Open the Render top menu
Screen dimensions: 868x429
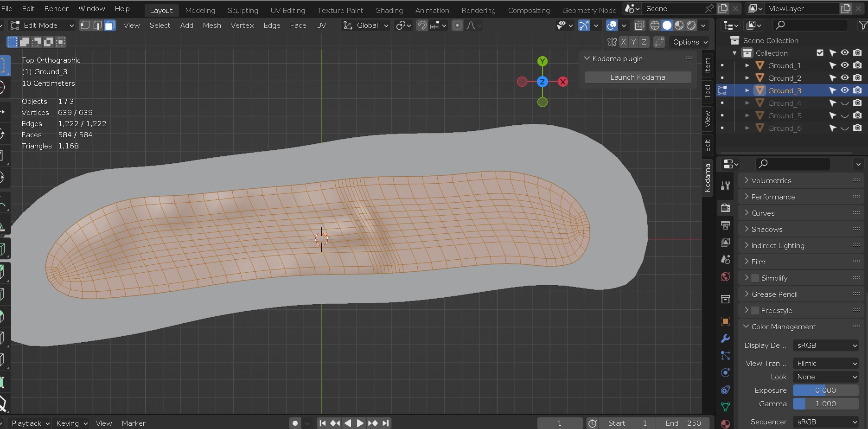point(56,9)
